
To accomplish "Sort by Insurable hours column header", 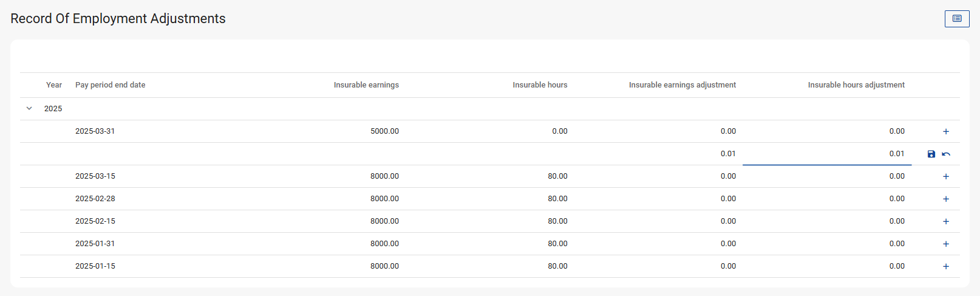I will [540, 85].
